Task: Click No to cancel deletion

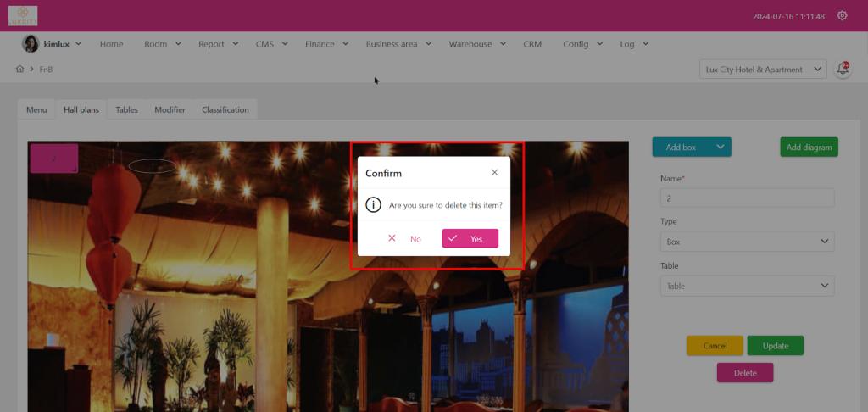Action: (405, 239)
